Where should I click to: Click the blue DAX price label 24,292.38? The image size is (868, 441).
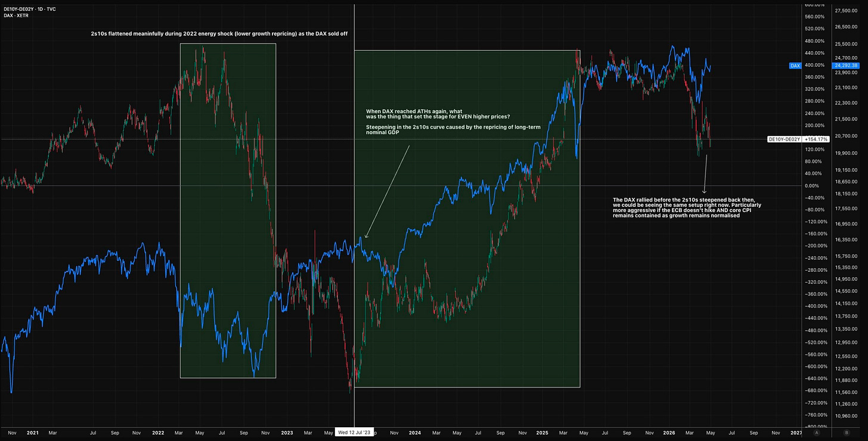pos(846,66)
